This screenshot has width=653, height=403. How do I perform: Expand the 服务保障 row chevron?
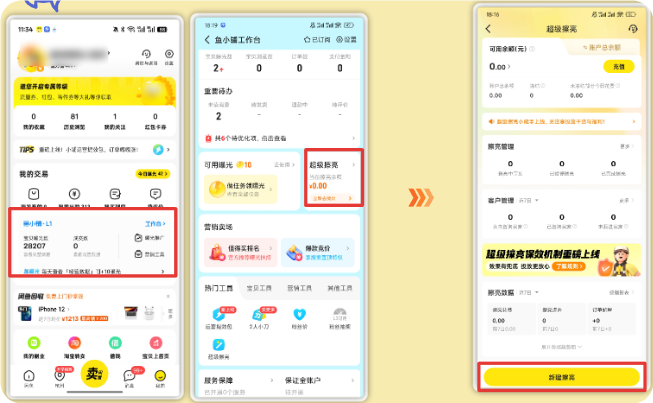coord(272,380)
